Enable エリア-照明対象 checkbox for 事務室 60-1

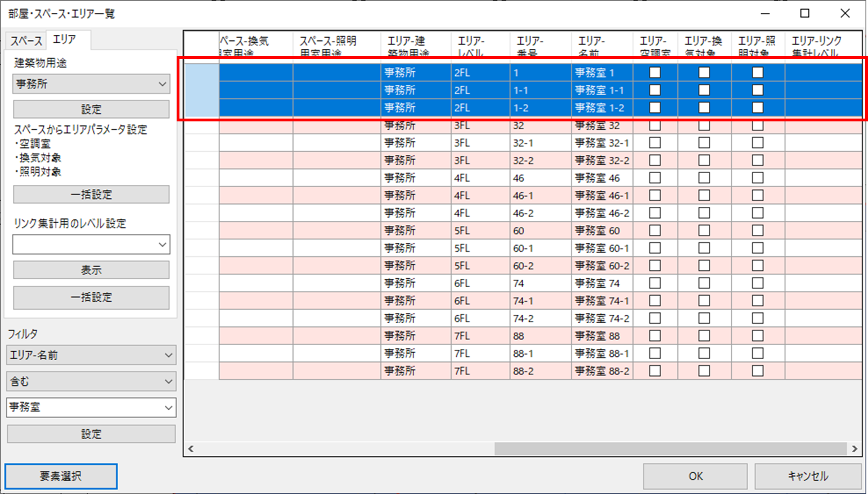pos(758,248)
